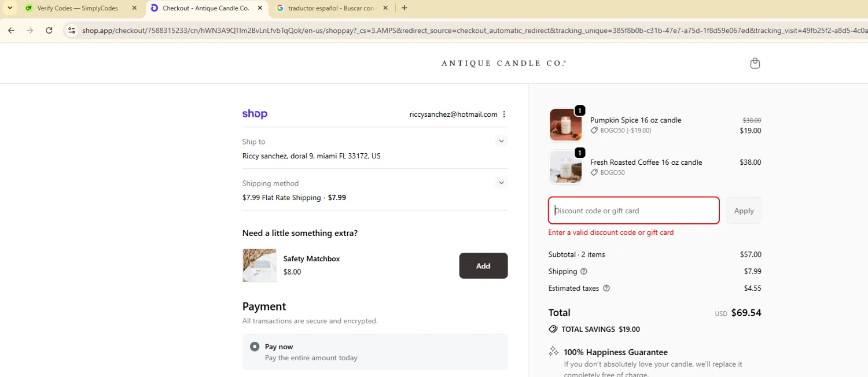The image size is (868, 377).
Task: Reload the checkout page
Action: tap(49, 31)
